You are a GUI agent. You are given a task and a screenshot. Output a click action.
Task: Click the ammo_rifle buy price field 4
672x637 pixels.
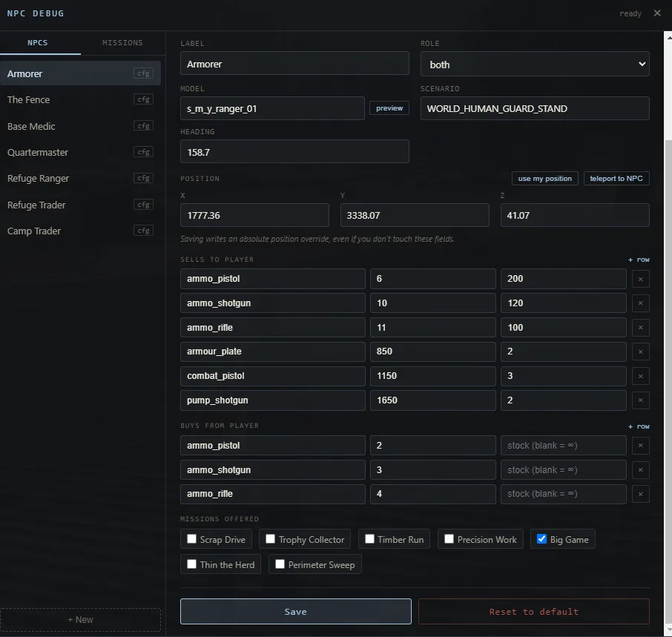tap(433, 494)
